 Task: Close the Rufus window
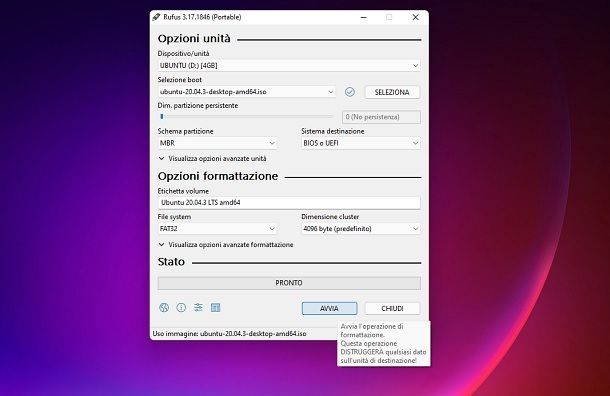pos(415,17)
